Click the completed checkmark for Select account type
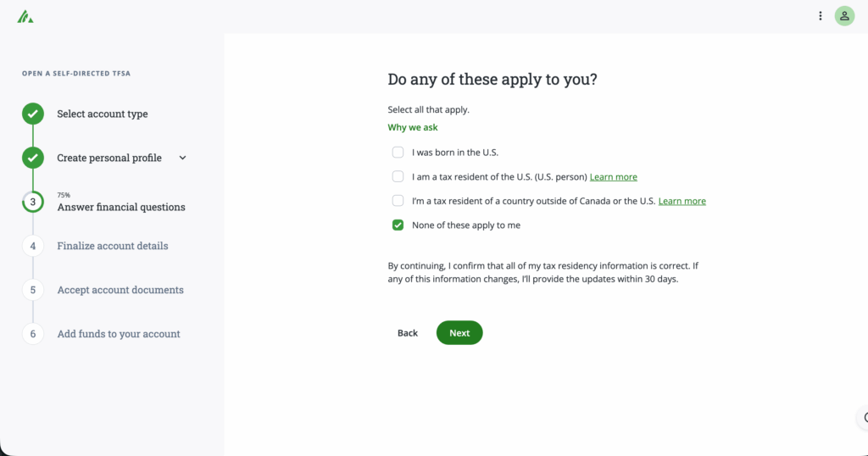The width and height of the screenshot is (868, 456). (33, 114)
